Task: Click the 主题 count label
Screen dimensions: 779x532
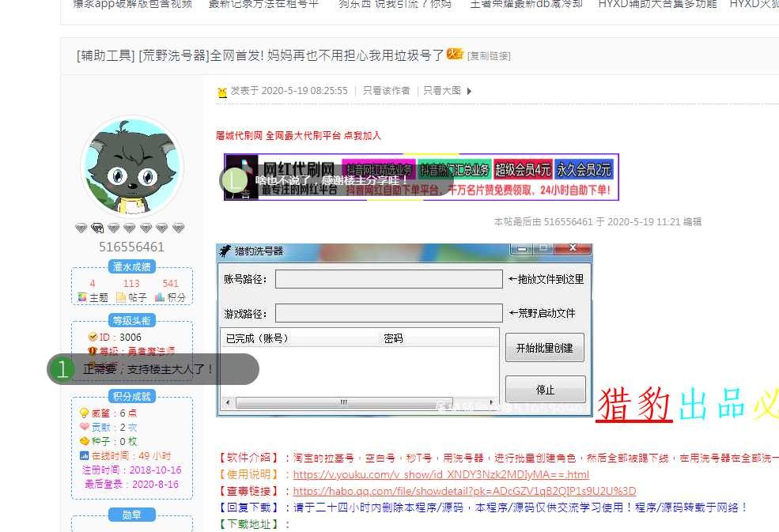Action: [x=99, y=297]
